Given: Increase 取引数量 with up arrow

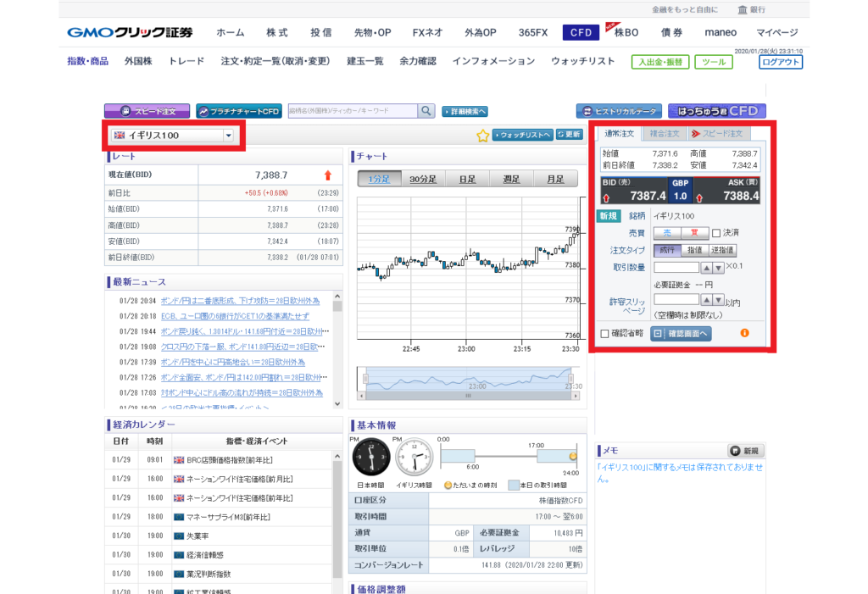Looking at the screenshot, I should pos(706,268).
